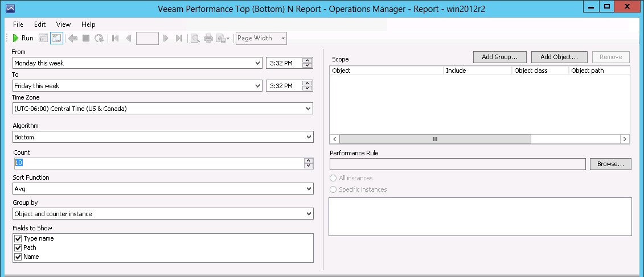Viewport: 644px width, 277px height.
Task: Go to previous page icon
Action: 129,38
